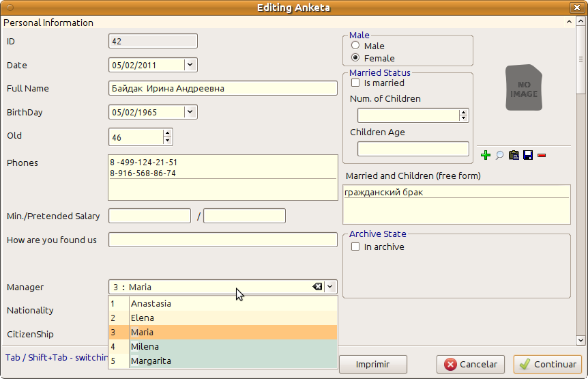Image resolution: width=588 pixels, height=379 pixels.
Task: Click the scrollbar down arrow
Action: (x=580, y=340)
